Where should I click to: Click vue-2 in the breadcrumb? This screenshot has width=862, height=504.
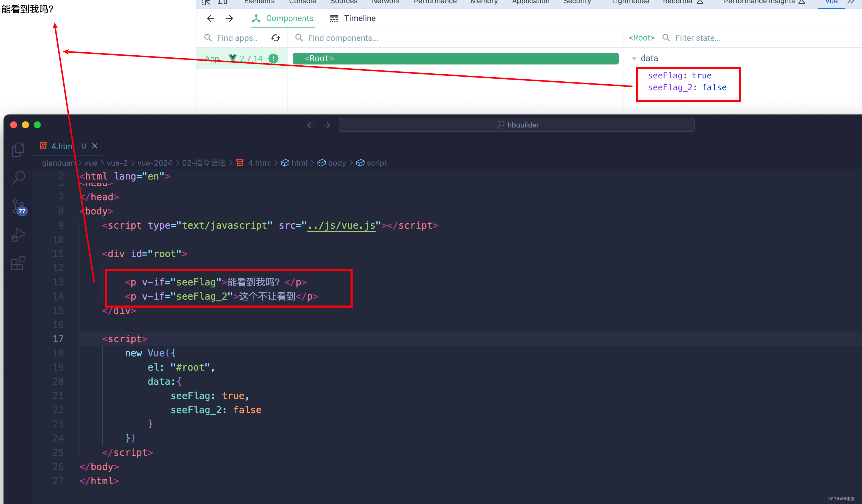click(x=117, y=163)
